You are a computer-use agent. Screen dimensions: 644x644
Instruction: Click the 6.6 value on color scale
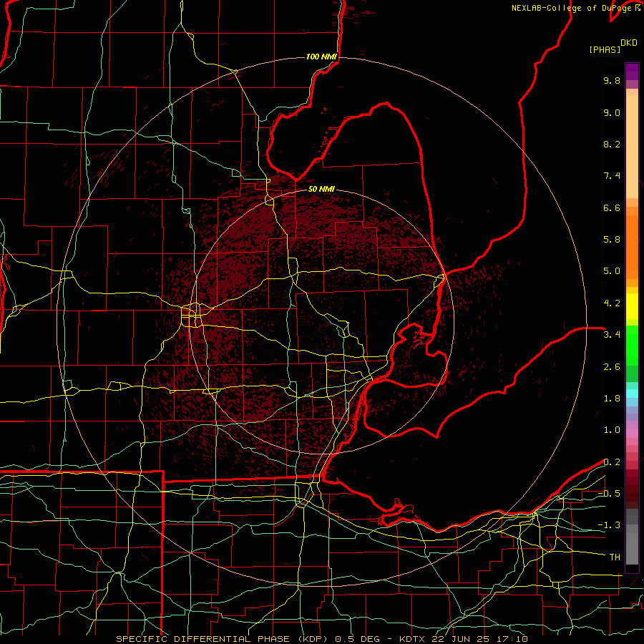pos(612,208)
